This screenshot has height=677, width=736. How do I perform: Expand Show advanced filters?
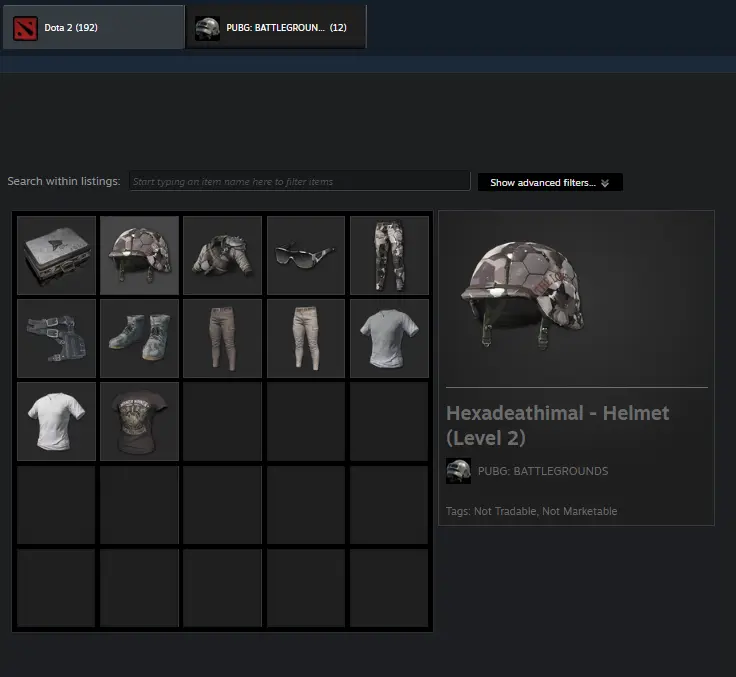(x=550, y=183)
